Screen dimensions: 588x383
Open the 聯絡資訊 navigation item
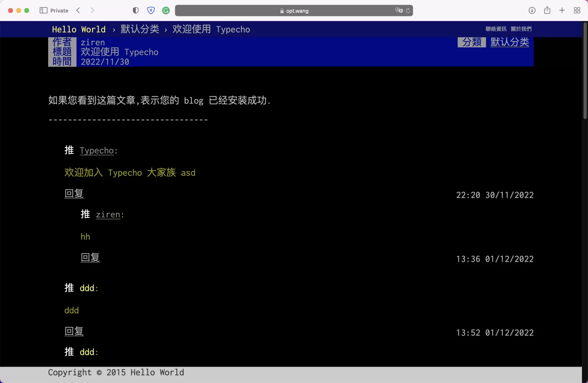pos(495,29)
